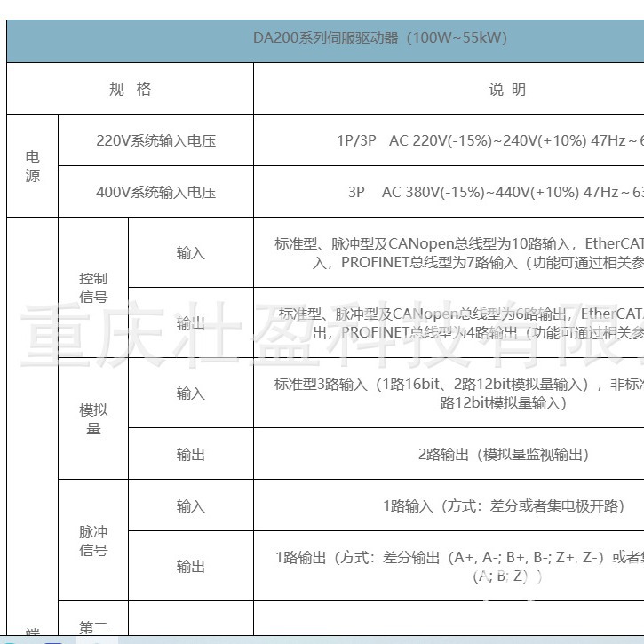Click the "输入" cell in the 脉冲信号 group
644x644 pixels.
click(x=191, y=505)
